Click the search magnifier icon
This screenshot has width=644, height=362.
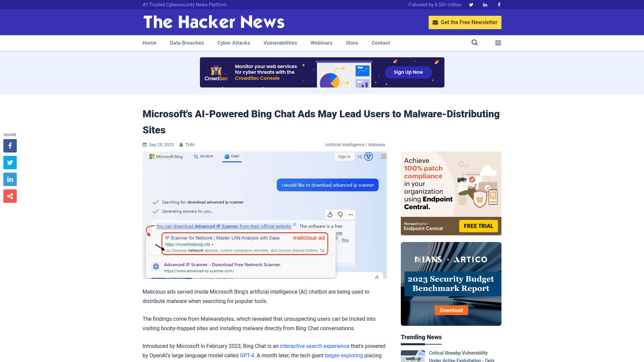click(x=475, y=43)
